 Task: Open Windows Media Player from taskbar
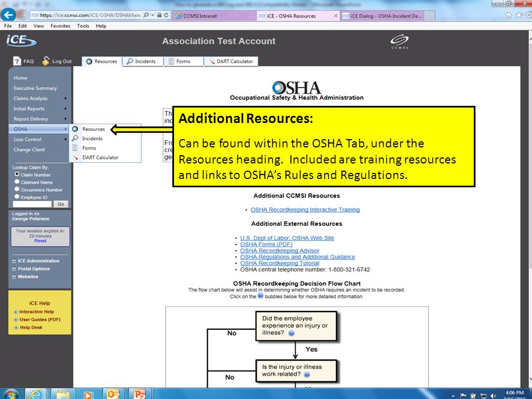tap(88, 395)
